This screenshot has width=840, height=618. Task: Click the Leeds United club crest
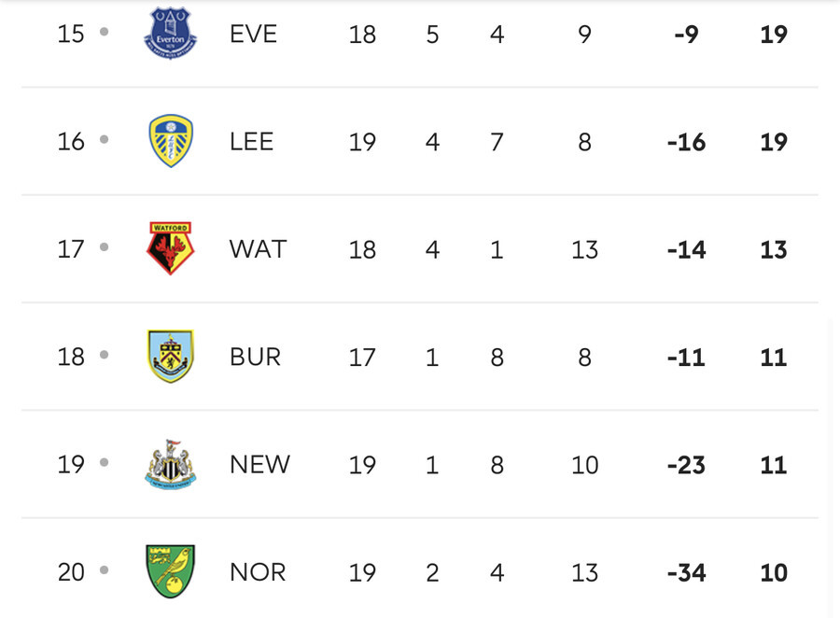click(171, 141)
